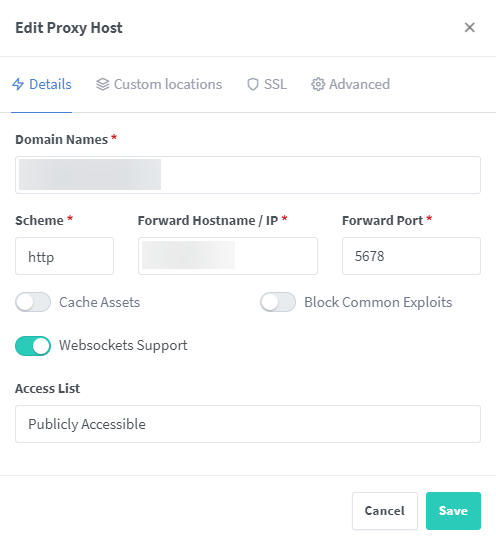Disable the Websockets Support toggle

[33, 346]
